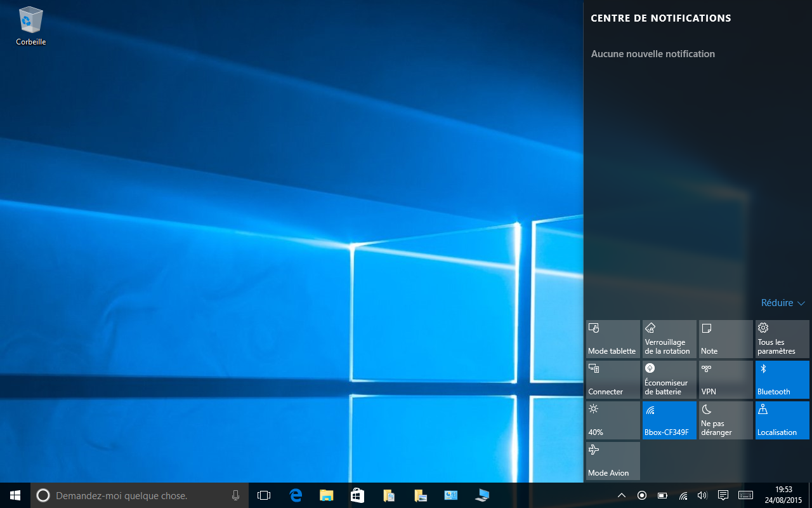Open the Wi-Fi network tray icon
Screen dimensions: 812x508
[683, 495]
